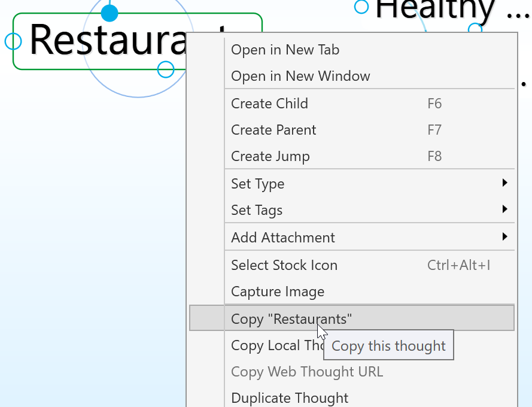Select Create Parent from the context menu

point(273,130)
